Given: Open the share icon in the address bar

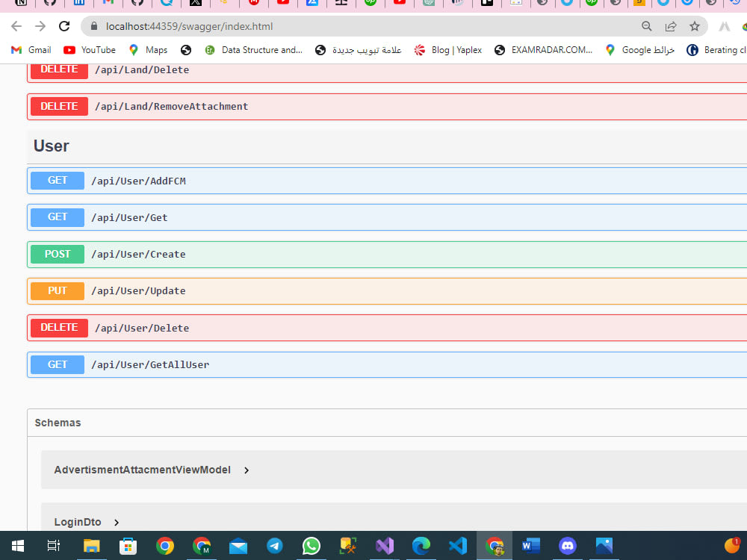Looking at the screenshot, I should coord(671,25).
